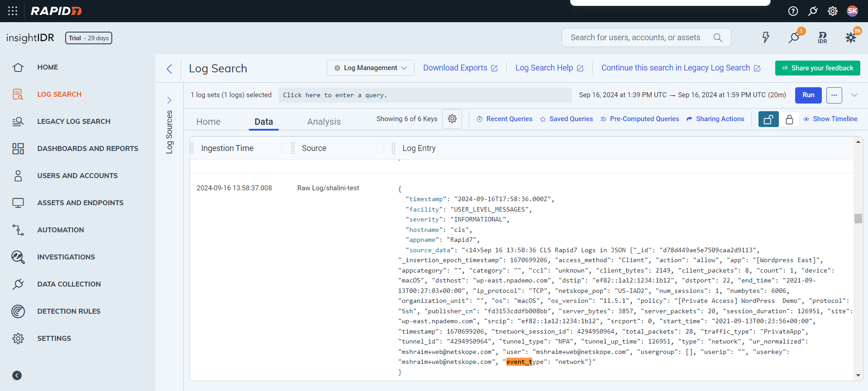Image resolution: width=868 pixels, height=391 pixels.
Task: Open Saved Queries
Action: click(566, 119)
